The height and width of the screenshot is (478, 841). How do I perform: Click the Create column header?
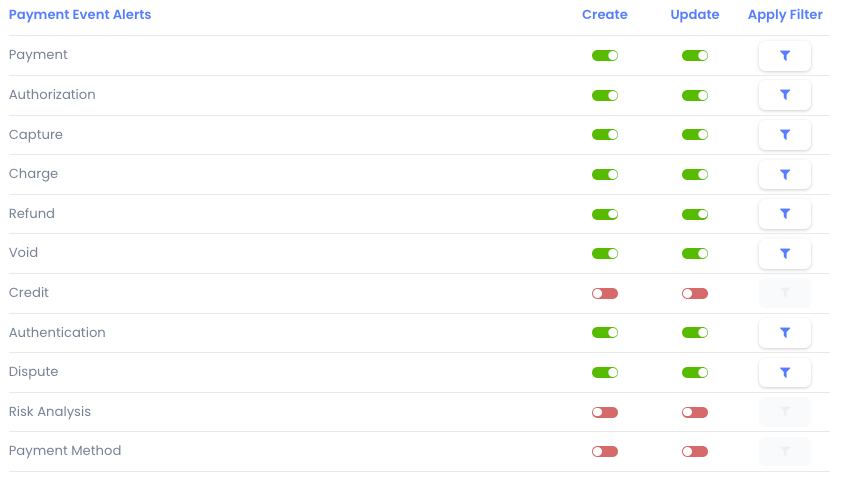pyautogui.click(x=605, y=15)
